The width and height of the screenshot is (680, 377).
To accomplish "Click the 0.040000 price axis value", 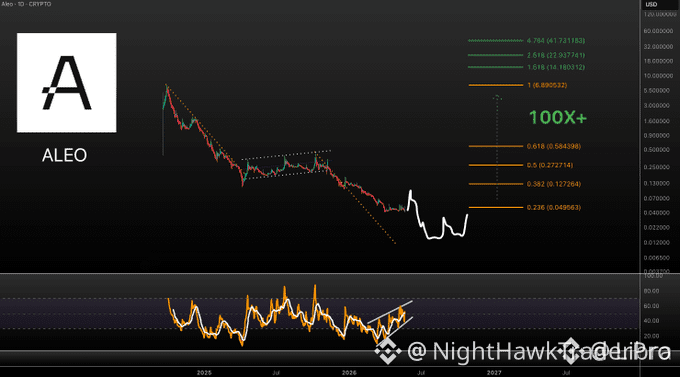I will (657, 213).
